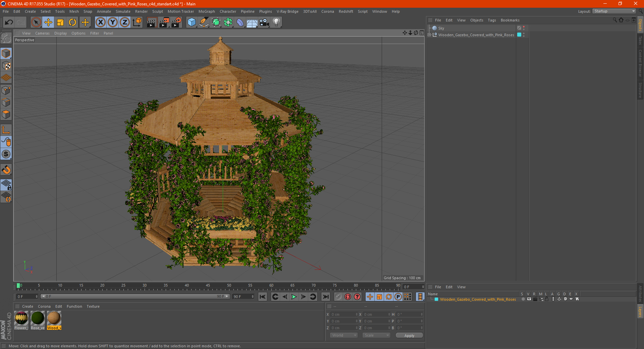Screen dimensions: 644x349
Task: Switch to Model mode
Action: point(6,54)
